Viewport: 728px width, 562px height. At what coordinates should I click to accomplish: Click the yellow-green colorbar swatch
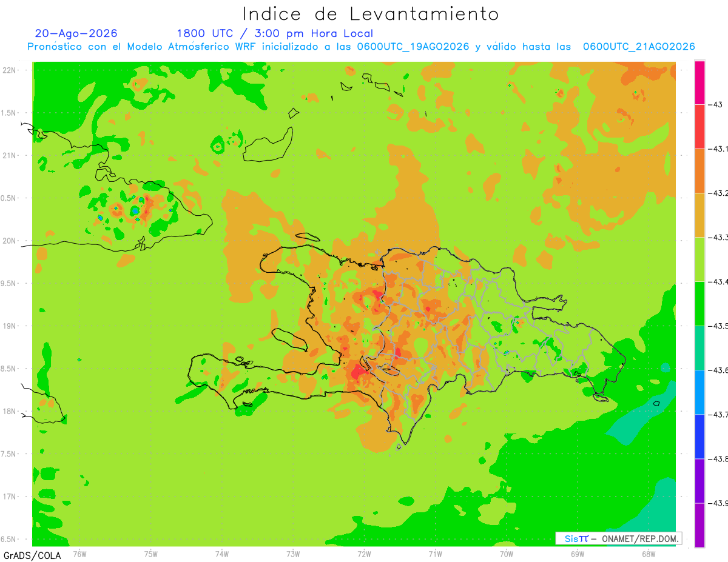(699, 259)
